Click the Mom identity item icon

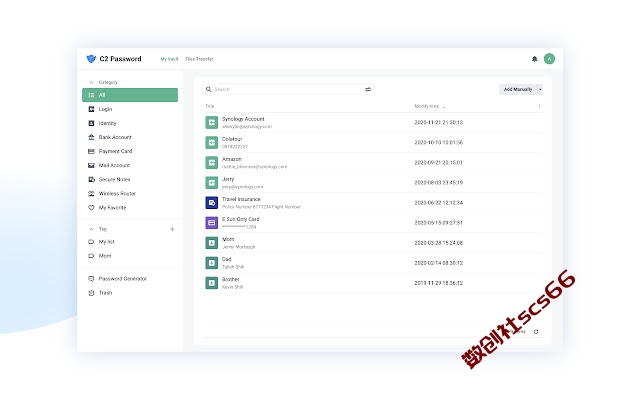pos(211,243)
